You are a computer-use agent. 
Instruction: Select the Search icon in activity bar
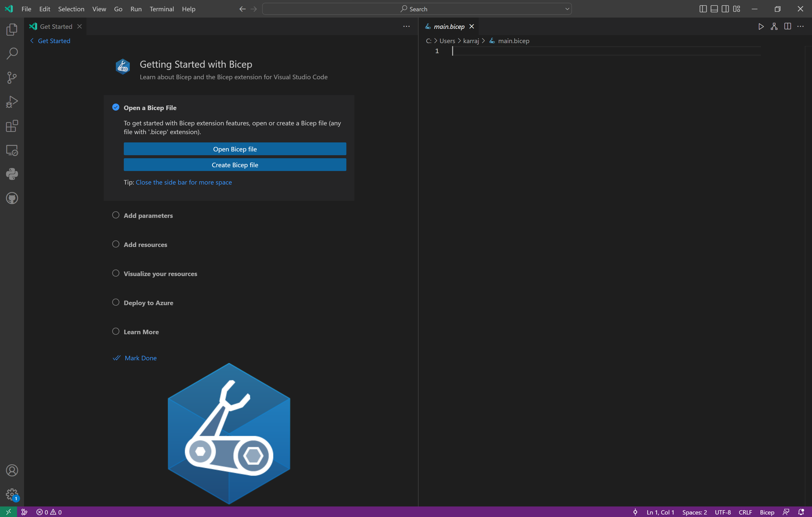pyautogui.click(x=12, y=53)
